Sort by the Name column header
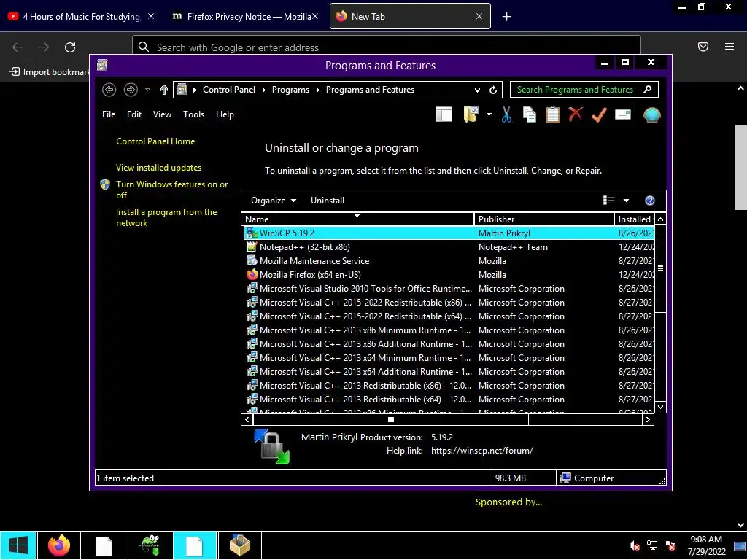 click(x=357, y=219)
